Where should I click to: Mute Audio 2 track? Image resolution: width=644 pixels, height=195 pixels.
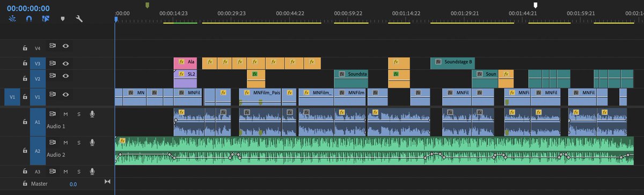[65, 142]
